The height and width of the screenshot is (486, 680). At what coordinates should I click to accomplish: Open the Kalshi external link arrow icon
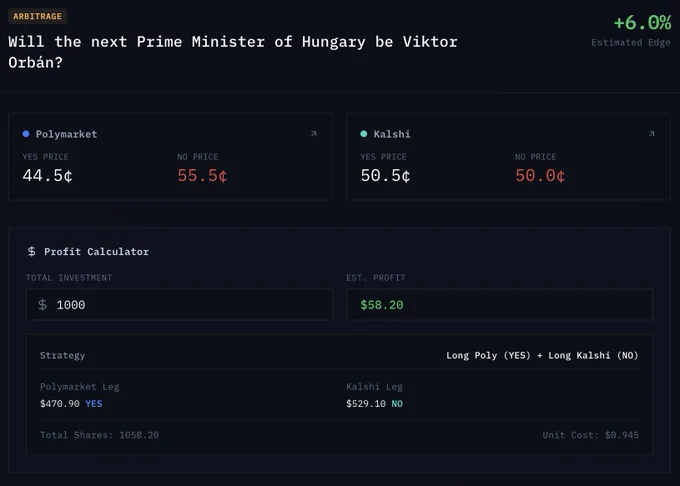(651, 134)
